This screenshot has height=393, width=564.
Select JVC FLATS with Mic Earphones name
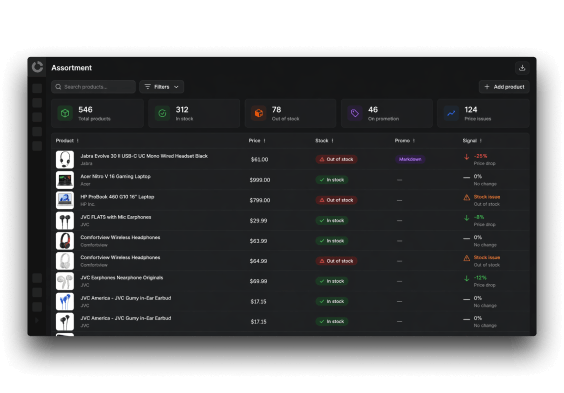115,217
